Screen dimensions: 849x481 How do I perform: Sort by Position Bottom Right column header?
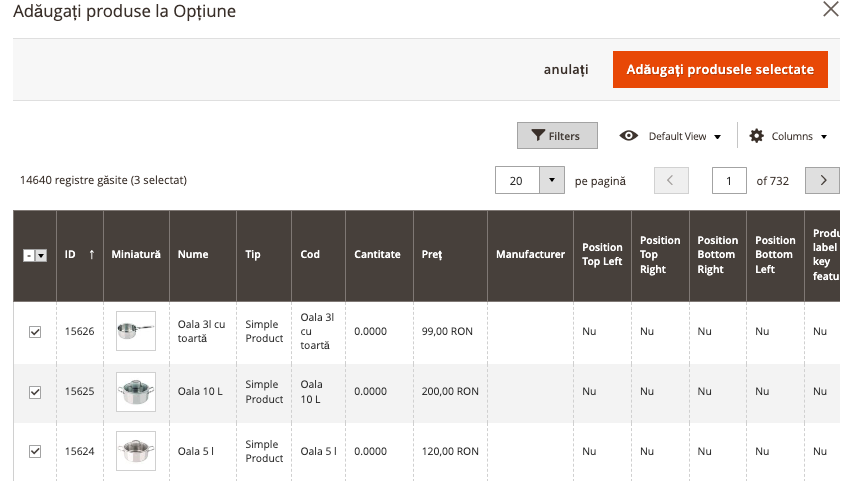pos(717,255)
